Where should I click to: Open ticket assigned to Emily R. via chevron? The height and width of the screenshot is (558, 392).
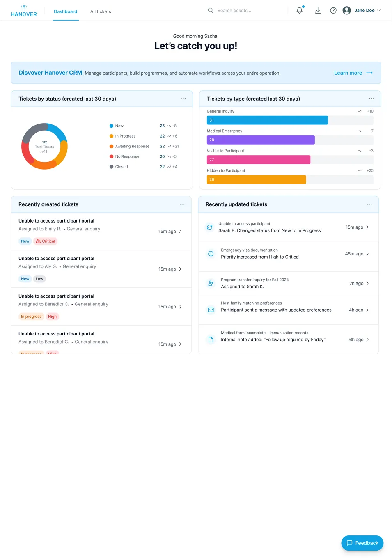180,232
